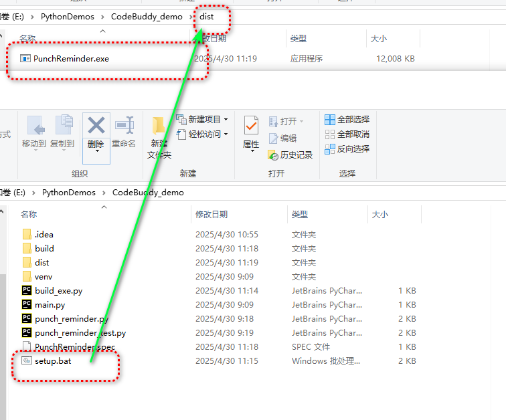Click the Properties (属性) checkmark icon
The width and height of the screenshot is (506, 420).
[251, 125]
